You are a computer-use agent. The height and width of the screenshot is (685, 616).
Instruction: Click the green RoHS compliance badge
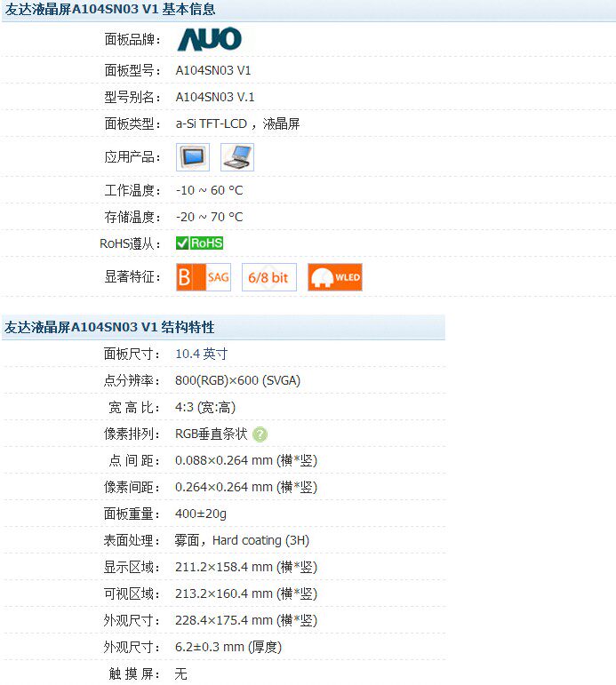(x=199, y=243)
